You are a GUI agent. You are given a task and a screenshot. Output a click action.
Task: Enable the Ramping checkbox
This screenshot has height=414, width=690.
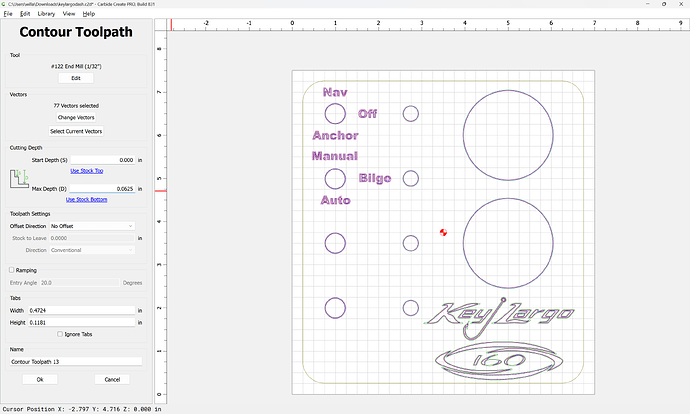[12, 270]
